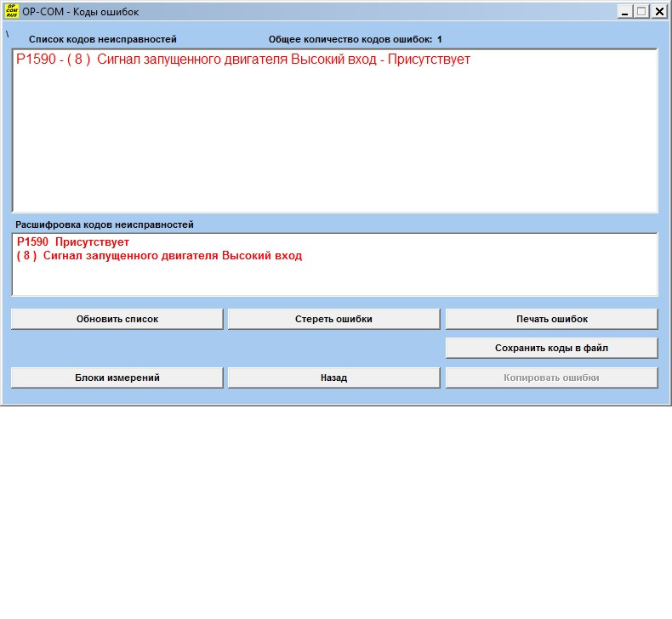672x619 pixels.
Task: Click the greyed-out Копировать ошибки button
Action: tap(551, 378)
